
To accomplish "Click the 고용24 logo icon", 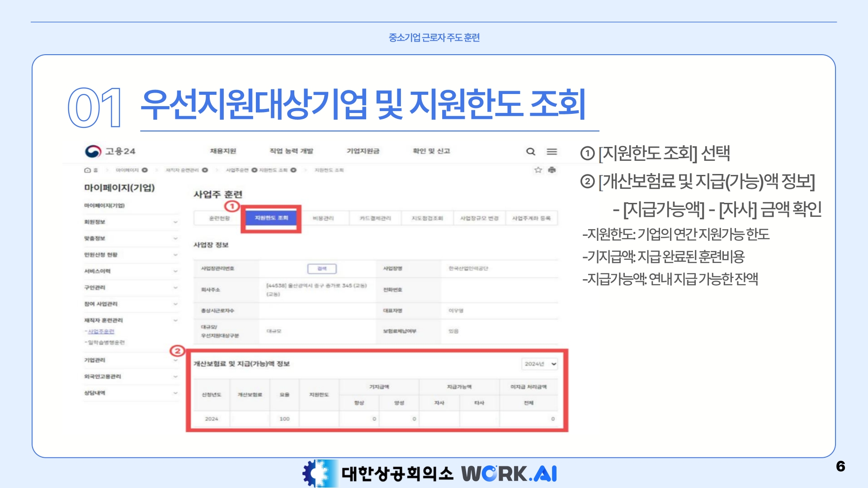I will coord(93,151).
